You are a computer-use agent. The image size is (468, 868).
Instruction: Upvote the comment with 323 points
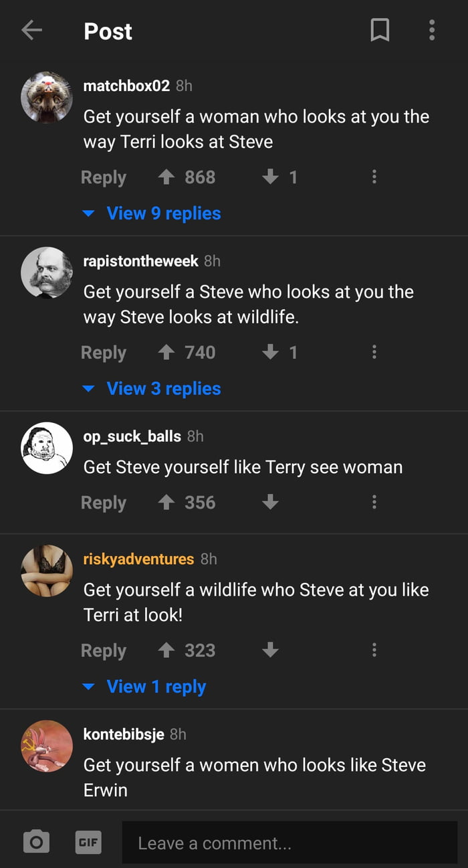click(166, 650)
